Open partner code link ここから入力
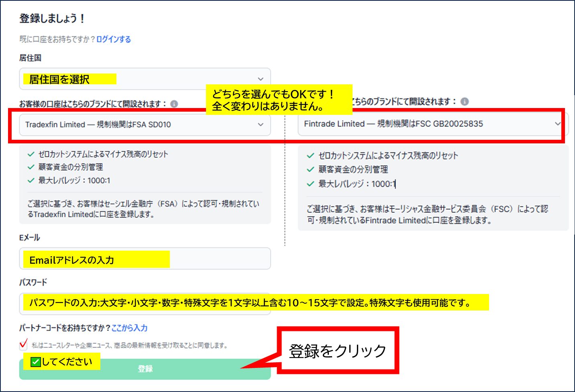The width and height of the screenshot is (575, 392). coord(129,328)
